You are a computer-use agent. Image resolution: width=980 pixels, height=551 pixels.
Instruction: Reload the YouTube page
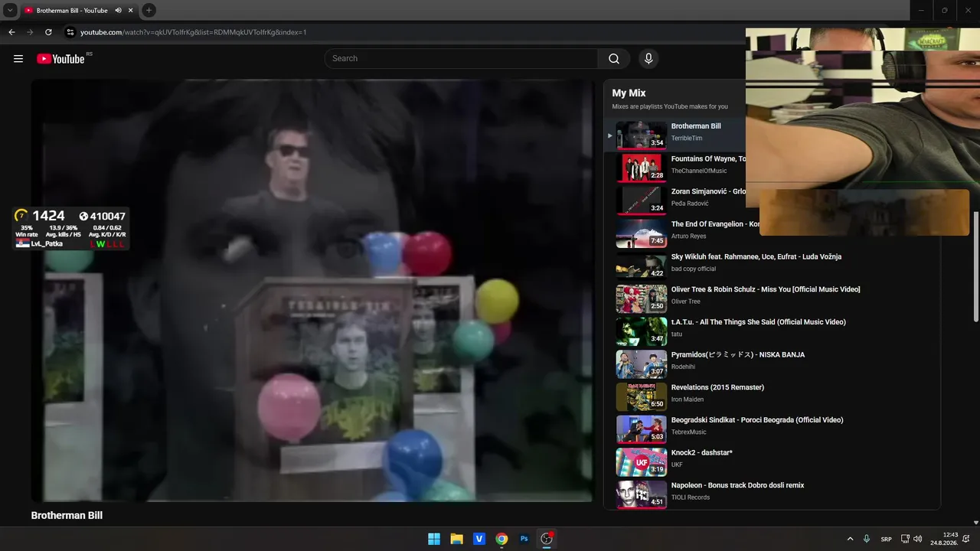pyautogui.click(x=48, y=32)
